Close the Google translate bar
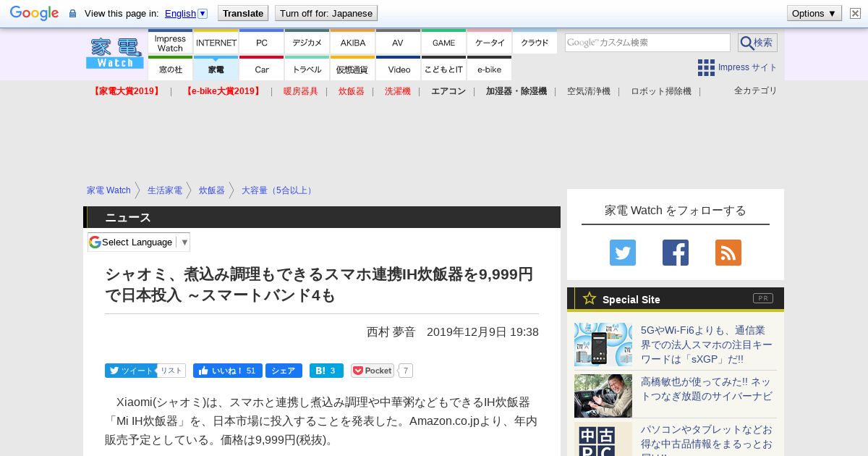 [855, 13]
